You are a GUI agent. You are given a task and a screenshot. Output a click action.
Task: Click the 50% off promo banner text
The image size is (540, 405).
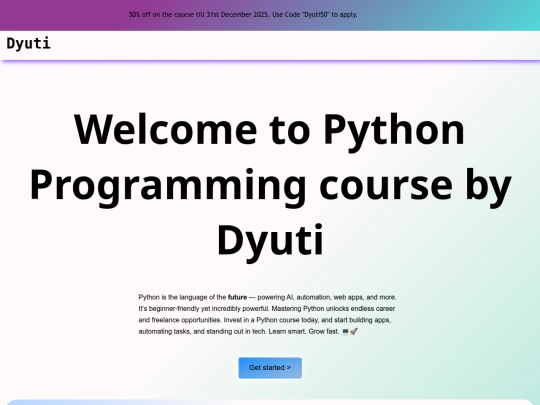[x=243, y=15]
